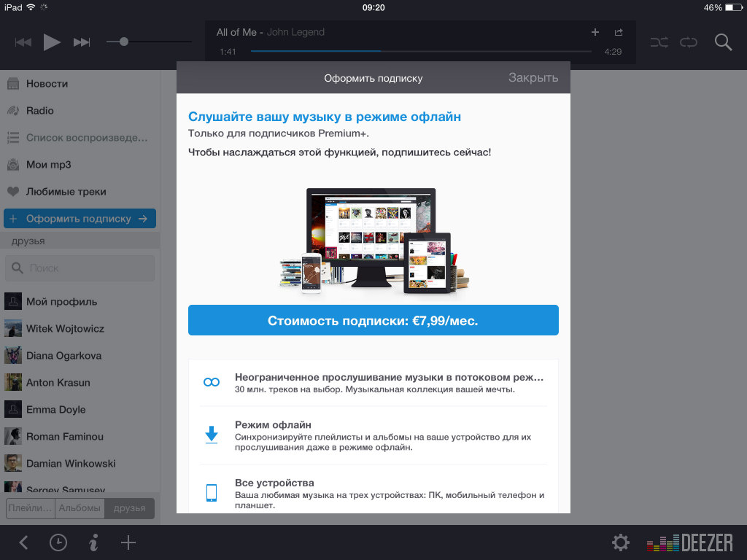The height and width of the screenshot is (560, 747).
Task: Close the subscription dialog via Закрыть
Action: pos(533,78)
